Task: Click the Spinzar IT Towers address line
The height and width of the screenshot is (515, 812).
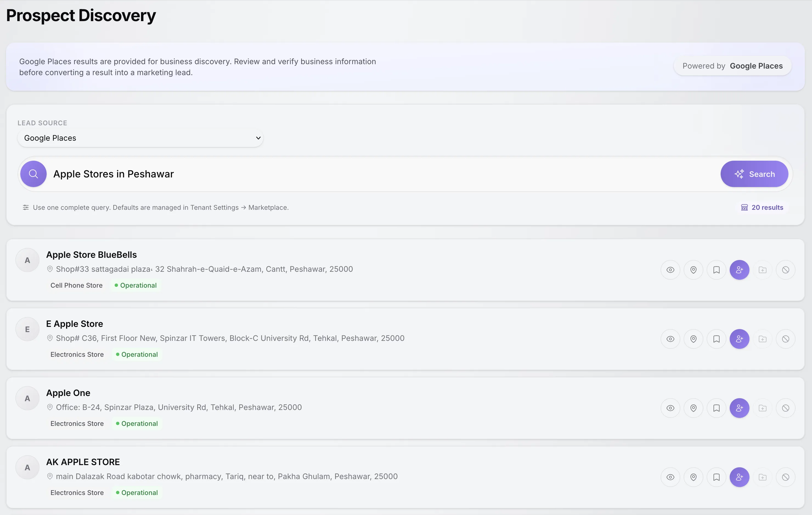Action: click(230, 338)
